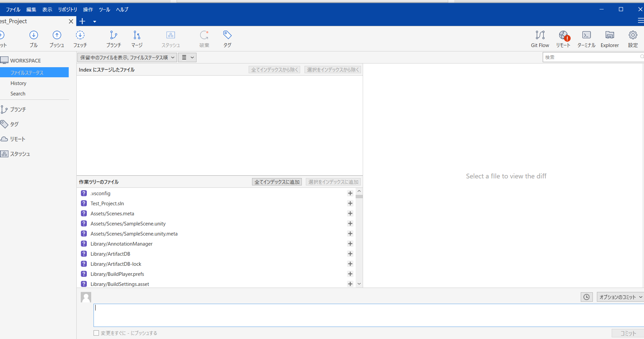Image resolution: width=644 pixels, height=339 pixels.
Task: Click the commit history clock icon
Action: point(586,297)
